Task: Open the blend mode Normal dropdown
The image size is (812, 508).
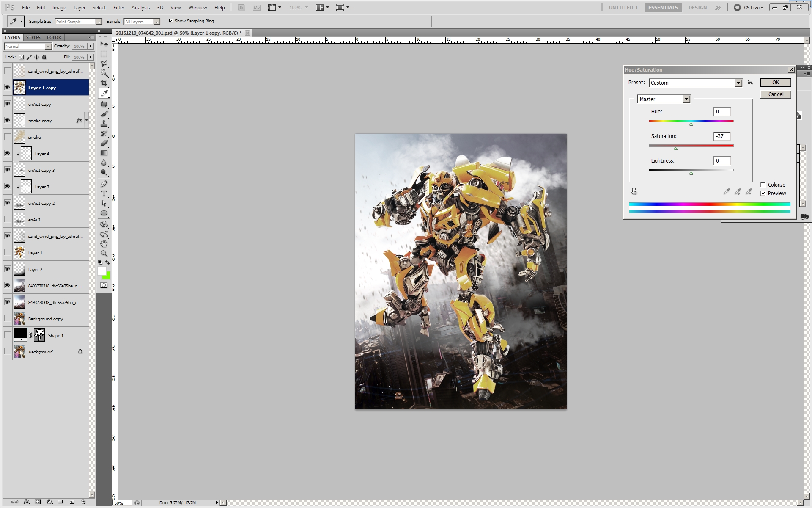Action: pos(48,46)
